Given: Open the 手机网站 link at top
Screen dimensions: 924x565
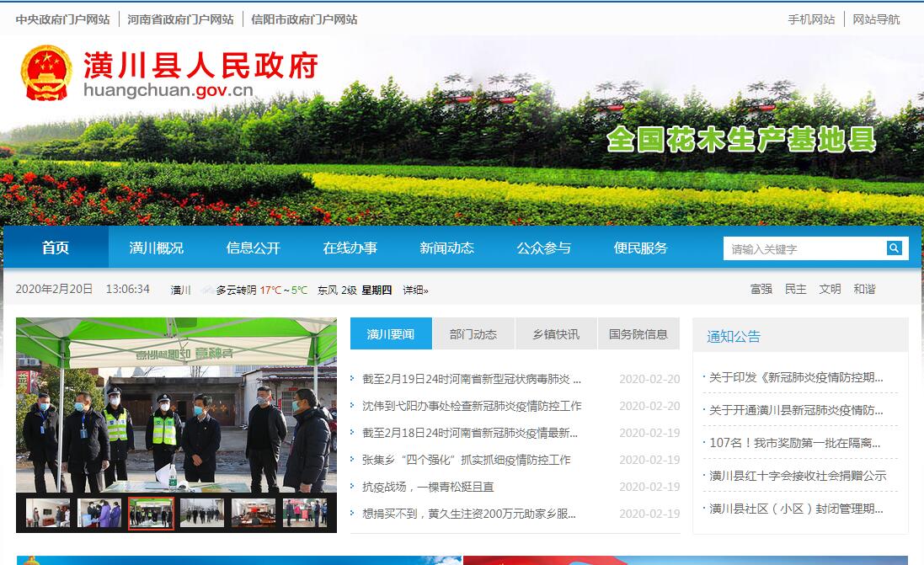Looking at the screenshot, I should [x=811, y=19].
